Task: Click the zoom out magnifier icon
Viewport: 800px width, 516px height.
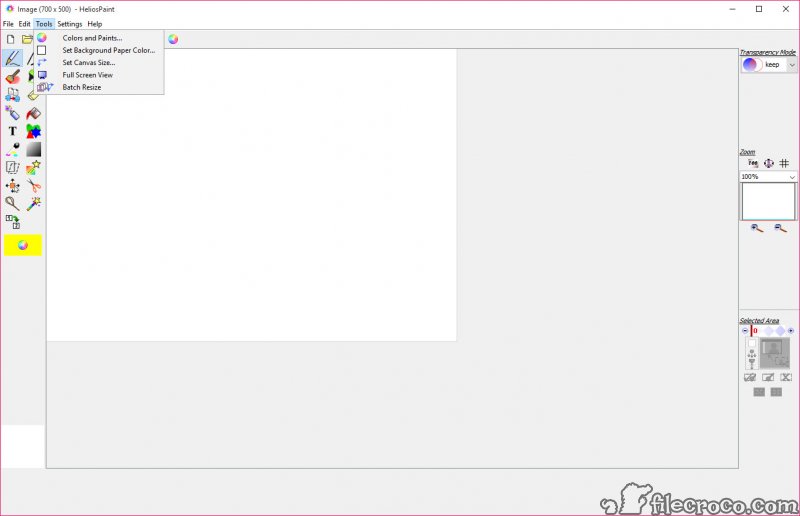Action: coord(781,228)
